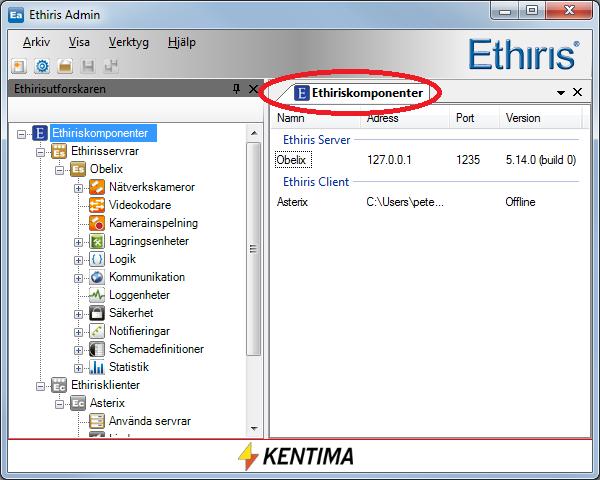
Task: Sort by the Version column header
Action: (540, 118)
